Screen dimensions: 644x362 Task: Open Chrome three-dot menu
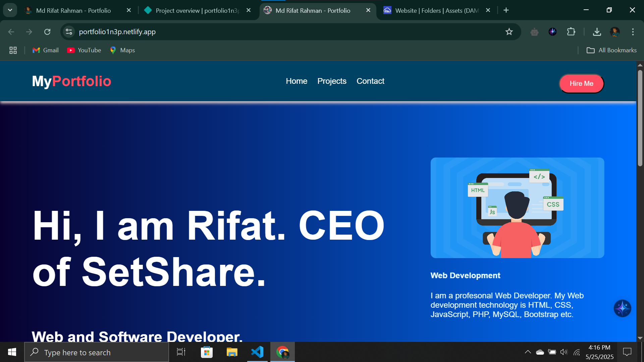(x=633, y=32)
